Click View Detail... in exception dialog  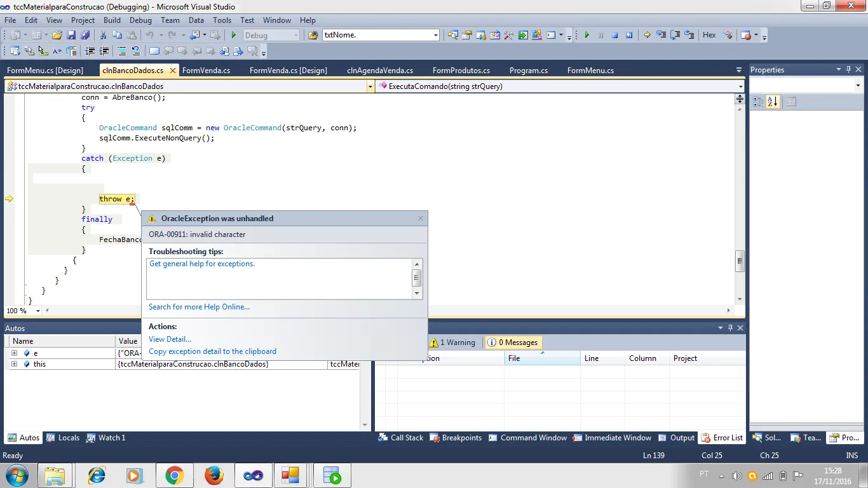170,339
